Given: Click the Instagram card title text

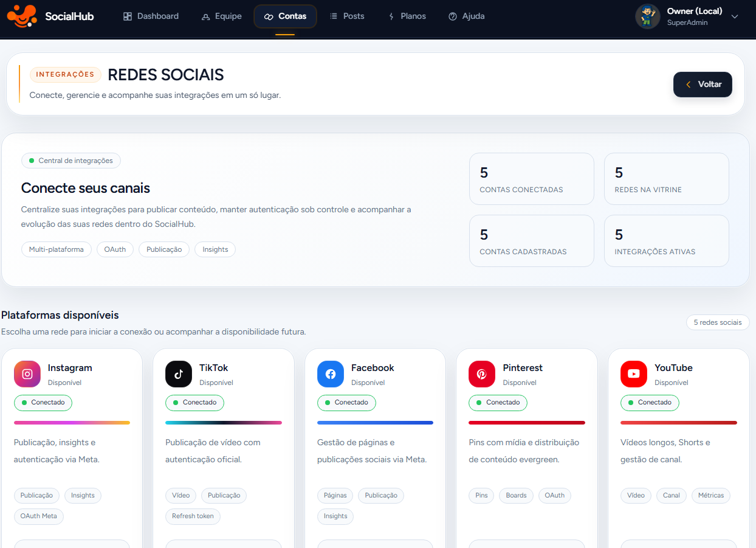Looking at the screenshot, I should tap(70, 368).
